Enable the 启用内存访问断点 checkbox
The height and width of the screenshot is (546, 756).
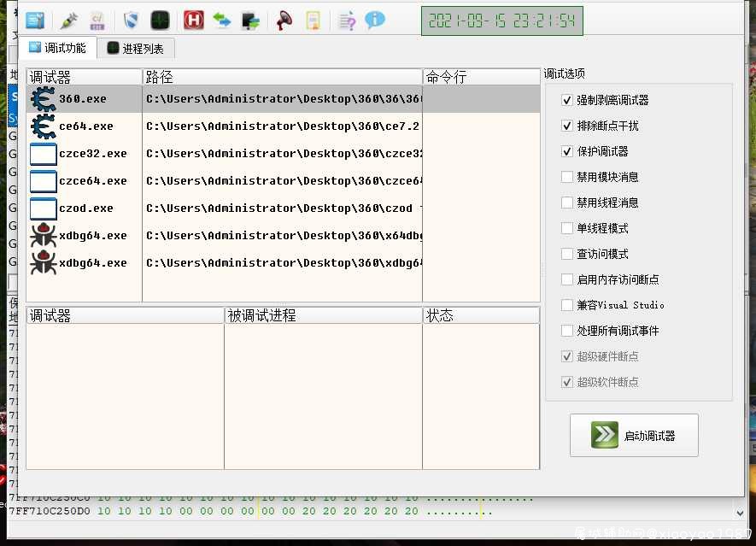tap(567, 279)
